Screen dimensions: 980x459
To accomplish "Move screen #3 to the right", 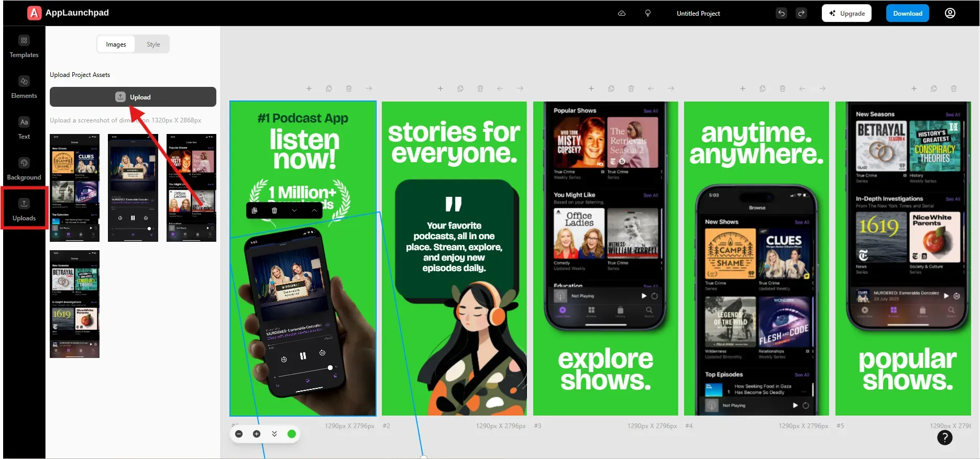I will coord(671,88).
